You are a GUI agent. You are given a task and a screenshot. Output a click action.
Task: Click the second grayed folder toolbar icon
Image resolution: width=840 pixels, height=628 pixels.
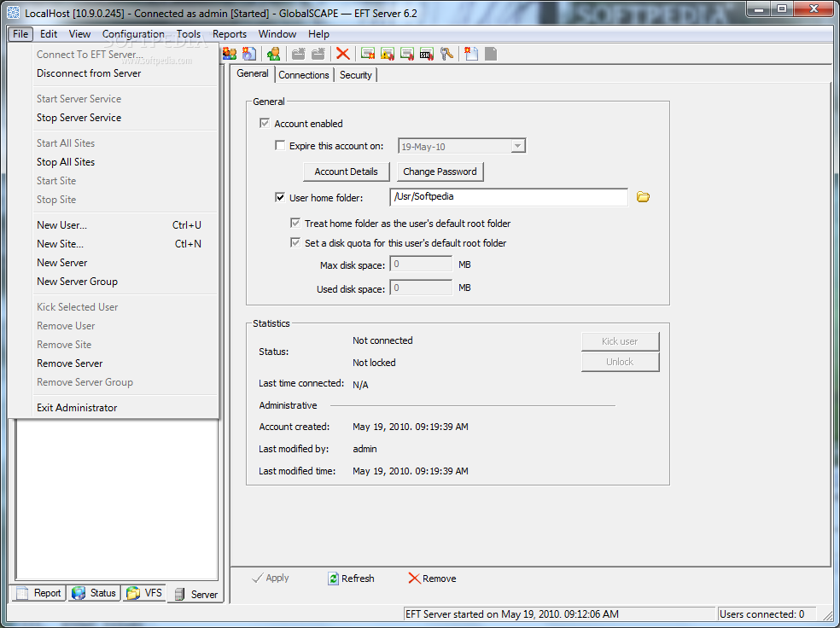[x=318, y=54]
